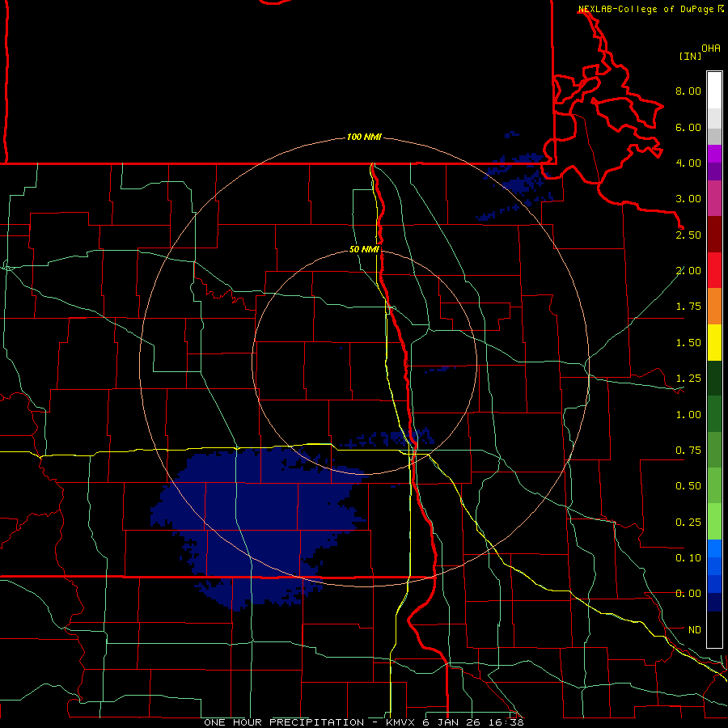This screenshot has width=728, height=728.
Task: Click the [IN] units label
Action: click(x=690, y=56)
